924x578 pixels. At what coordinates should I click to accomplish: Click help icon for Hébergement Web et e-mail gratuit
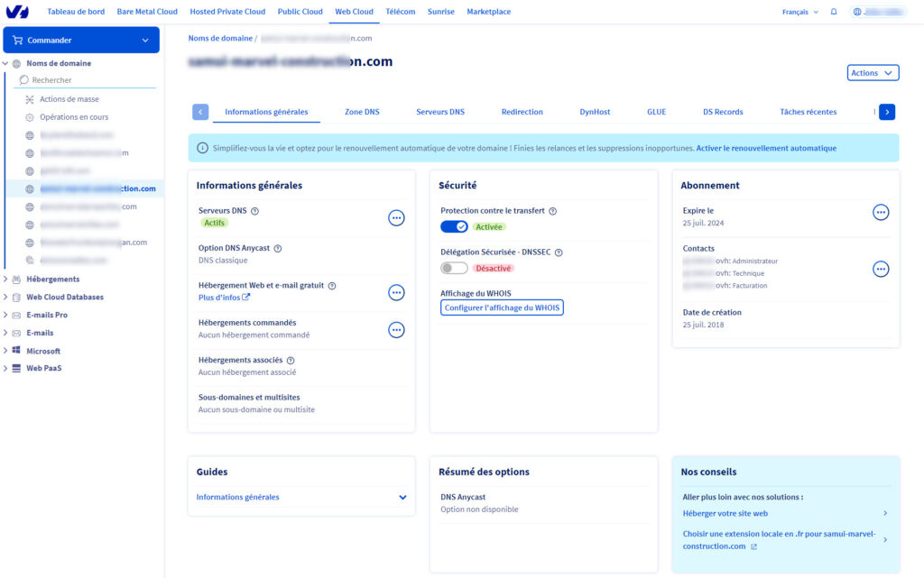pyautogui.click(x=332, y=286)
